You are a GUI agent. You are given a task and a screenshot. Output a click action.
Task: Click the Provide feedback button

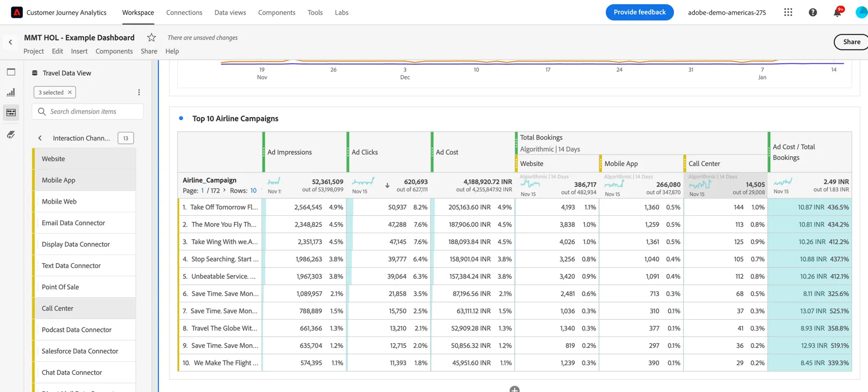click(639, 12)
